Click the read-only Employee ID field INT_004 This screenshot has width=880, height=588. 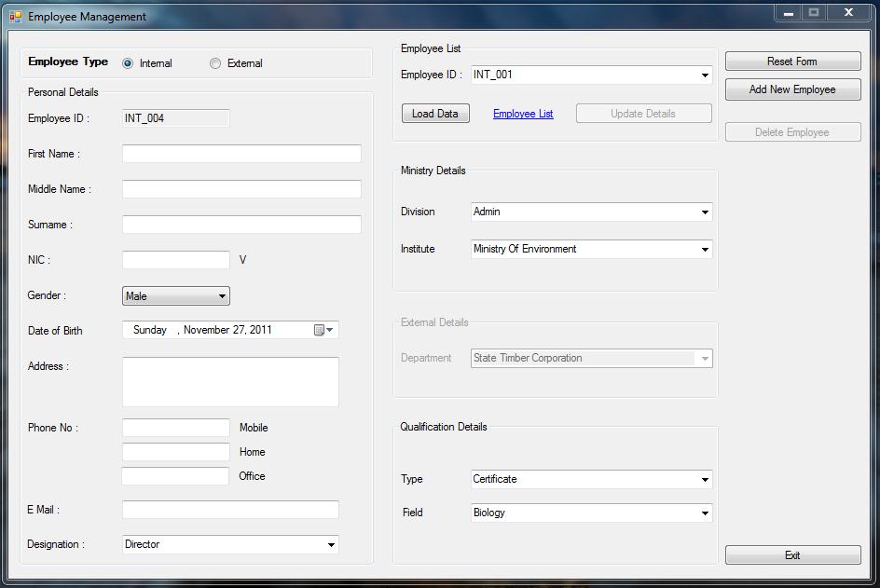click(x=175, y=117)
